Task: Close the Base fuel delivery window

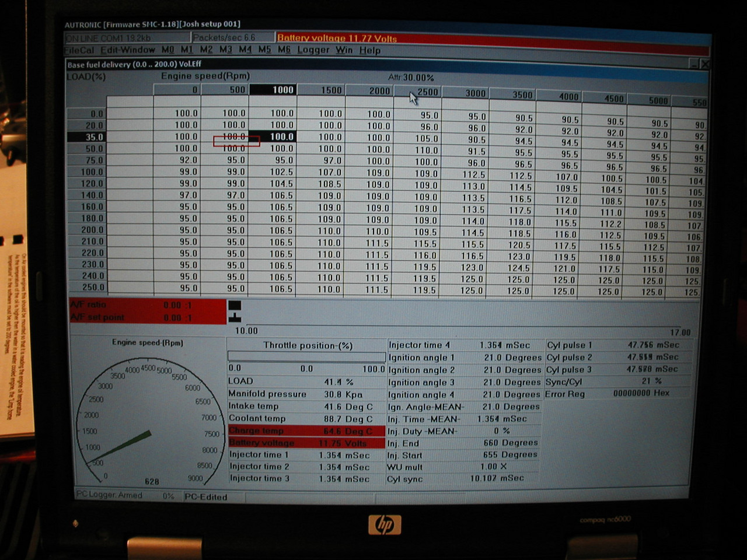Action: tap(704, 65)
